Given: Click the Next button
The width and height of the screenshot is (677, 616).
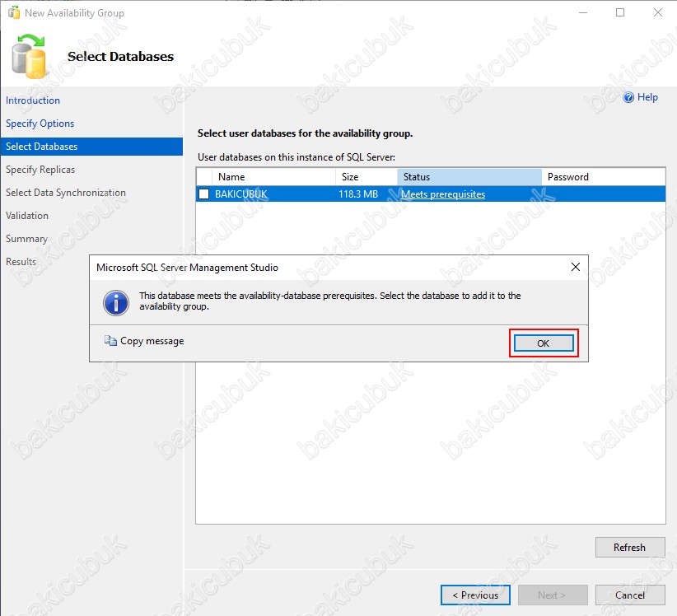Looking at the screenshot, I should point(553,595).
